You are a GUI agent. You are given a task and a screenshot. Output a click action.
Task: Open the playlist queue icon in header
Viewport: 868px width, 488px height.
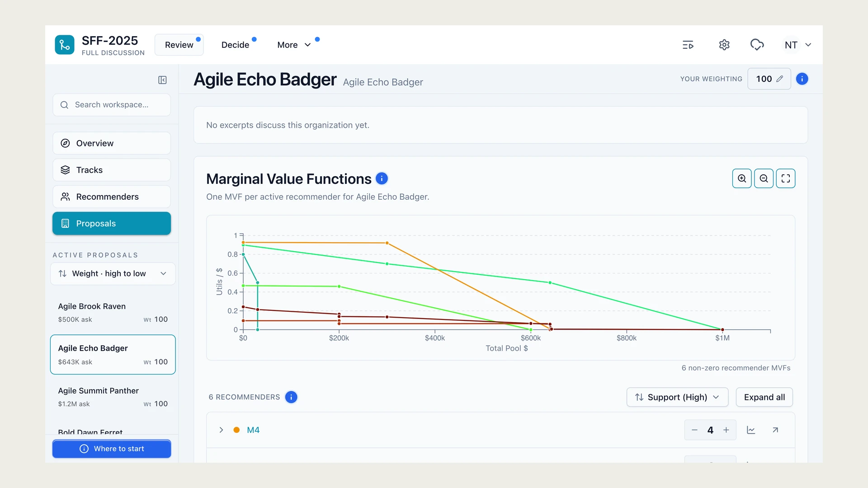coord(688,45)
